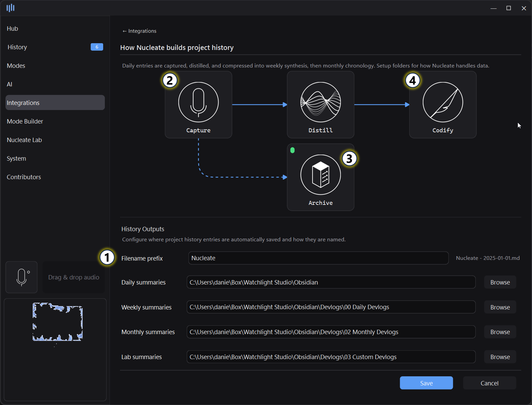Click the Filename prefix input field
The width and height of the screenshot is (532, 405).
pyautogui.click(x=318, y=258)
